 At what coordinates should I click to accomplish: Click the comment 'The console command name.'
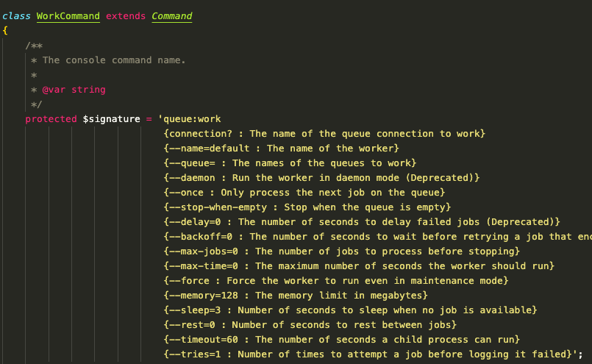114,60
